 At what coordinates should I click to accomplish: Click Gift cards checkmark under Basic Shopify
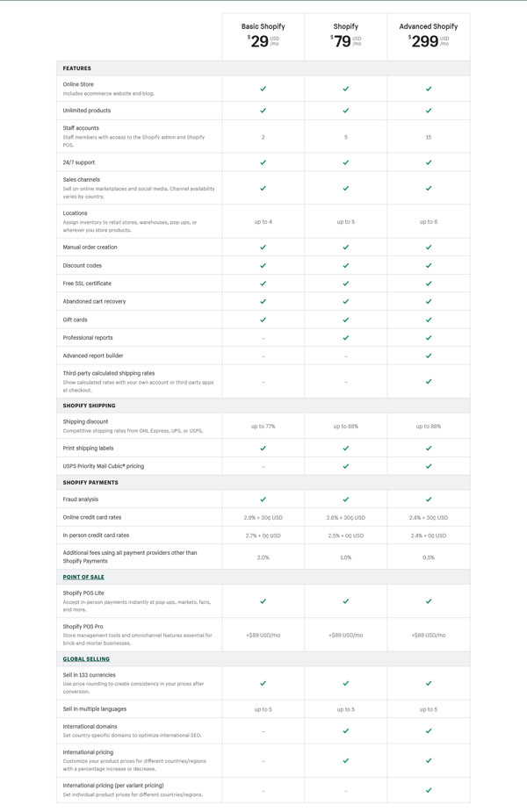pos(263,320)
